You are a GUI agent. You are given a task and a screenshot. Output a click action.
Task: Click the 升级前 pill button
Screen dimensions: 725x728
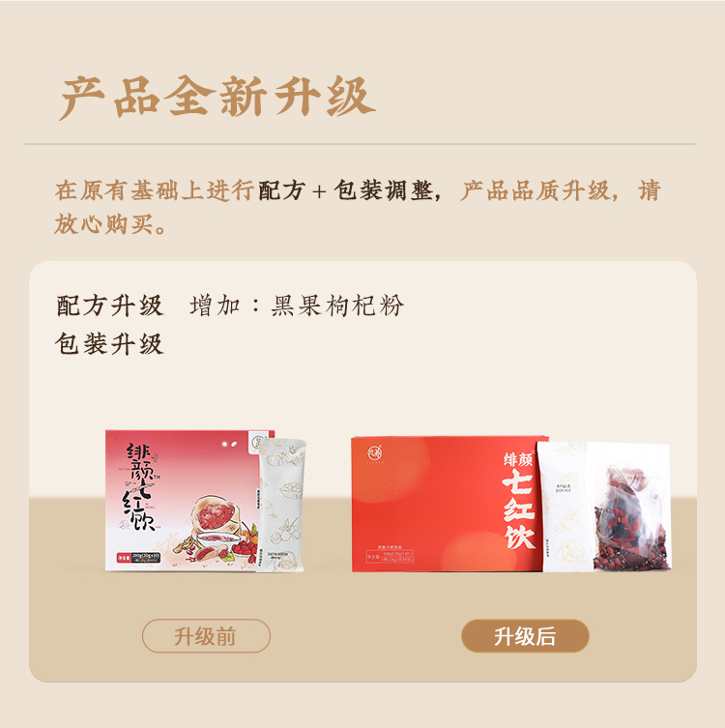point(206,635)
